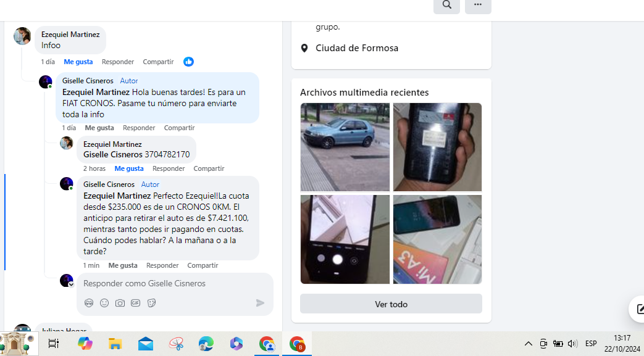Click the Ver todo button

pyautogui.click(x=391, y=304)
